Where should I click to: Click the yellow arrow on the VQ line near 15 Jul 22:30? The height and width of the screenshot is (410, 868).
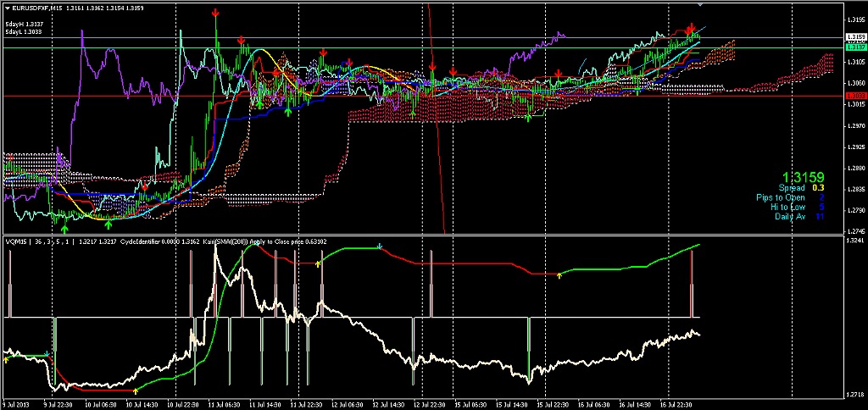point(559,275)
